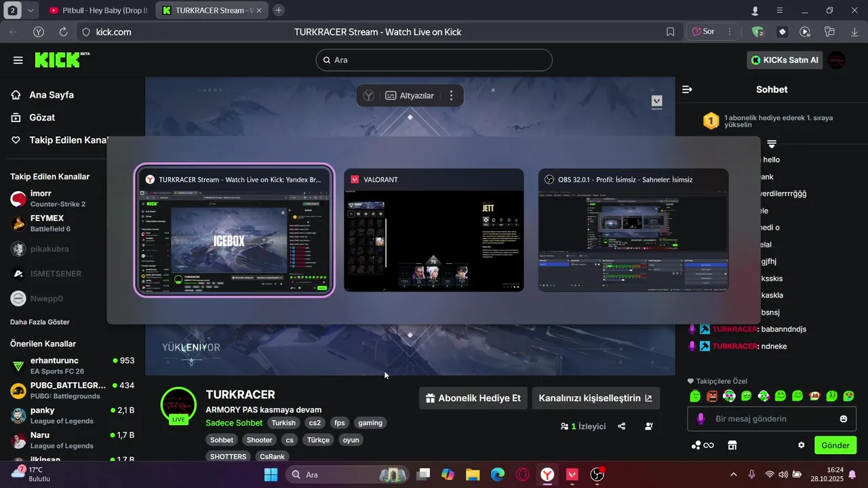Click Abonelik Hediye Et button
Viewport: 868px width, 488px height.
(473, 398)
